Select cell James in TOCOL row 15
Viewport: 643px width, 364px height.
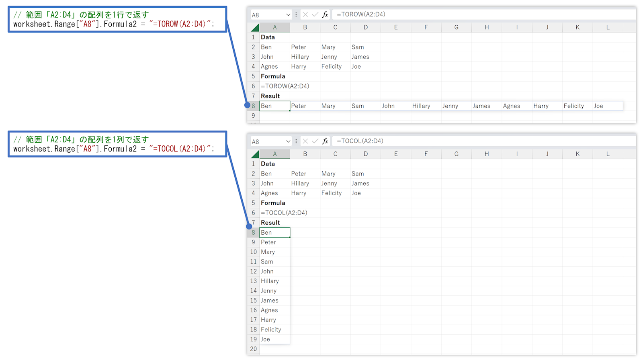coord(275,301)
